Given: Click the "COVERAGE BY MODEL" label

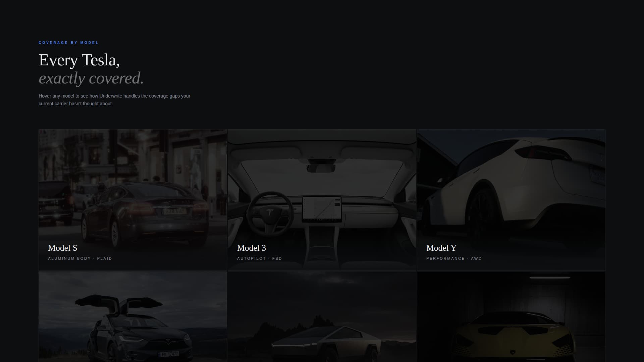Looking at the screenshot, I should pos(69,43).
